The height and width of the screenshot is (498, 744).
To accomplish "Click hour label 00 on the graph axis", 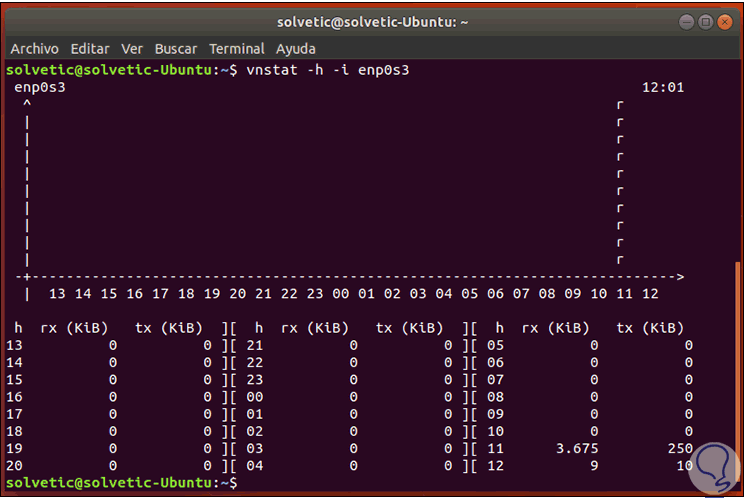I will pyautogui.click(x=341, y=294).
